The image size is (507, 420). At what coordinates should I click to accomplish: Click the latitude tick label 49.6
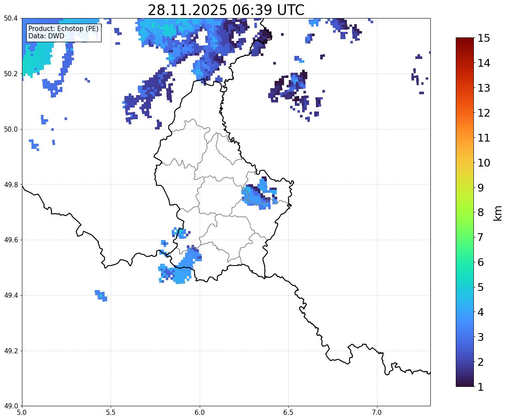point(11,240)
